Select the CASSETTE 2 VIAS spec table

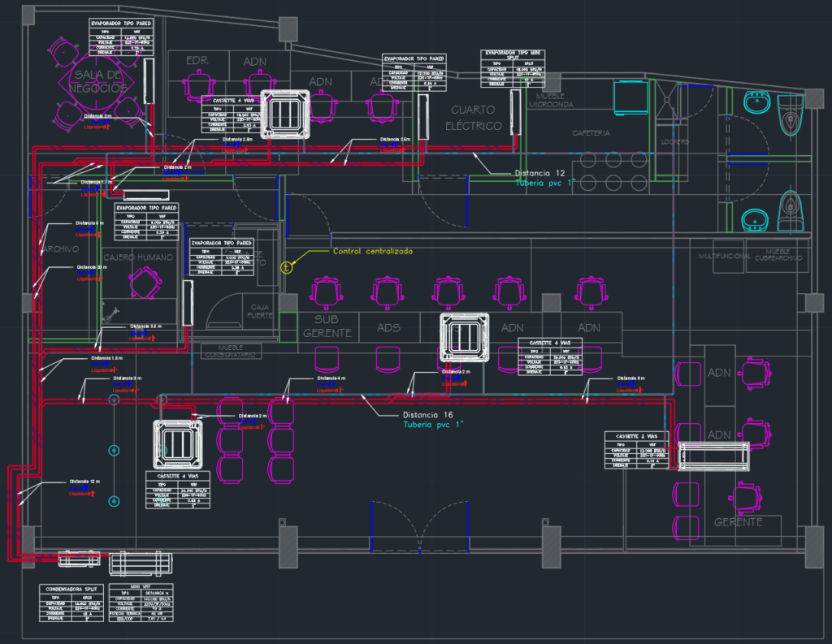tap(636, 450)
